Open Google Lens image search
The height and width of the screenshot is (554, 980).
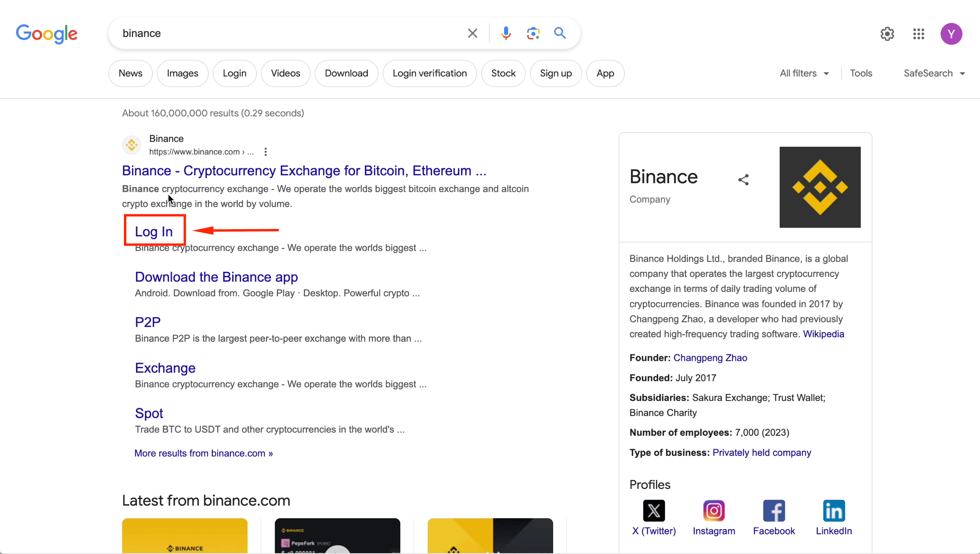(x=533, y=33)
